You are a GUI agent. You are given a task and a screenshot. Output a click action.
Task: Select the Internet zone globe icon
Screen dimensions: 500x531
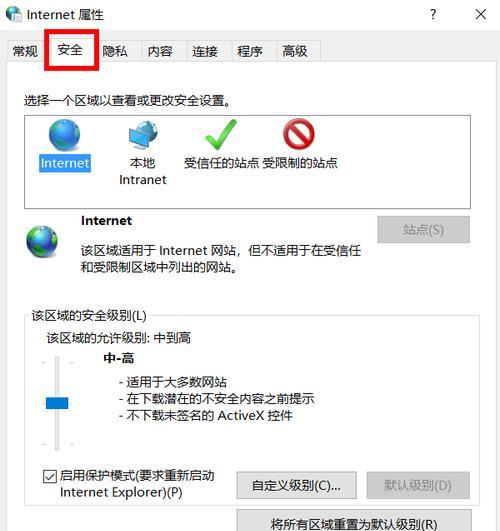64,135
